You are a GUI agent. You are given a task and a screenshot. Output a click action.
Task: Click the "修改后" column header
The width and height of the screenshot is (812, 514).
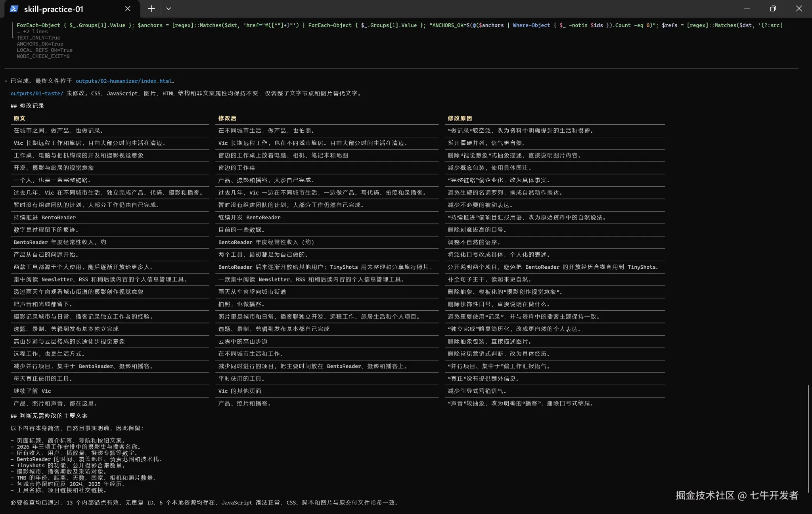point(227,118)
